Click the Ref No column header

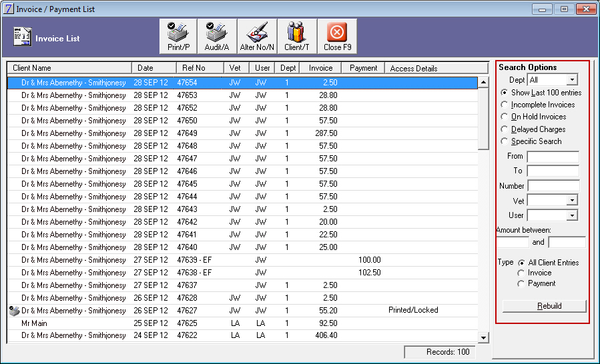[200, 68]
